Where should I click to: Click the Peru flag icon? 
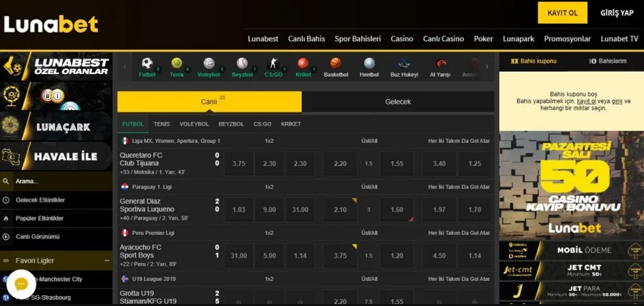125,232
